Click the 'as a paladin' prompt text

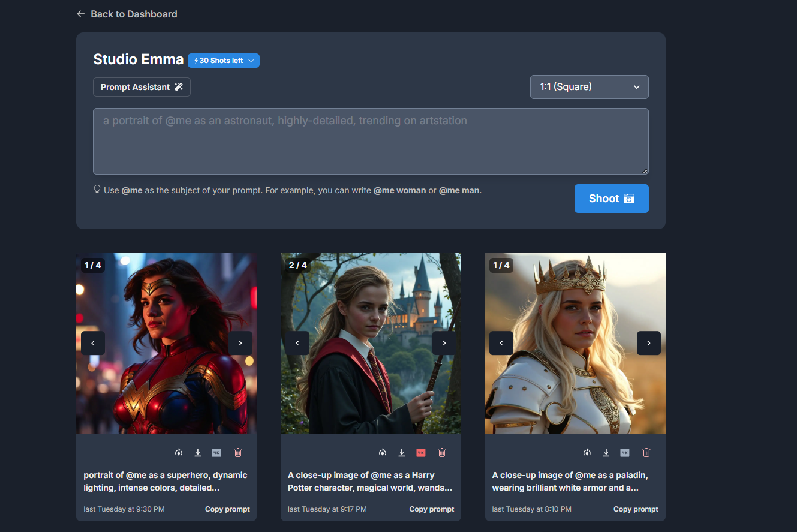pyautogui.click(x=570, y=482)
